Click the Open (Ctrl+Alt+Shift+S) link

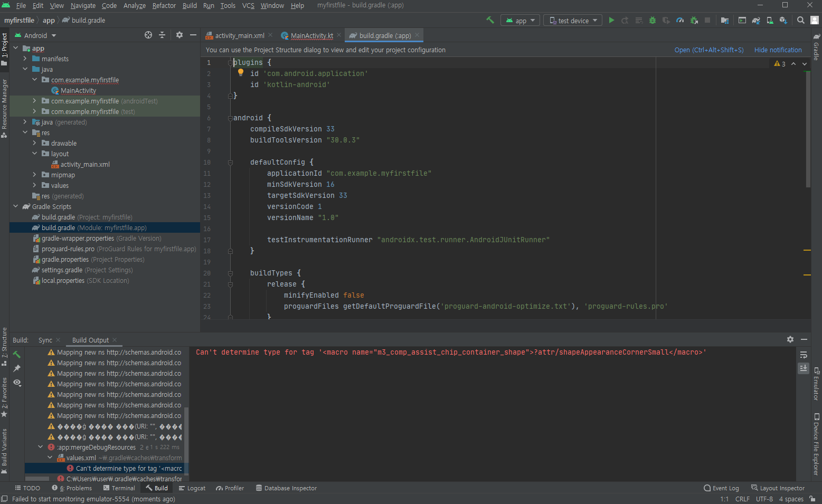pos(708,50)
